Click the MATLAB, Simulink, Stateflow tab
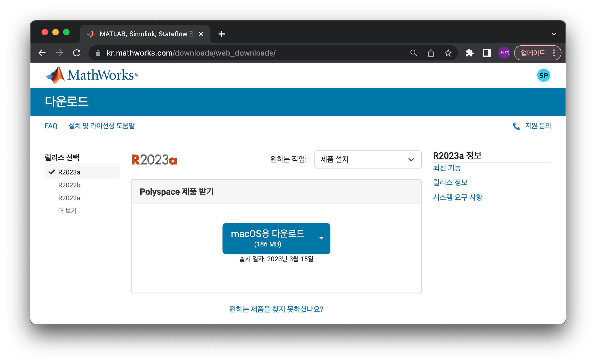Image resolution: width=596 pixels, height=364 pixels. (143, 34)
